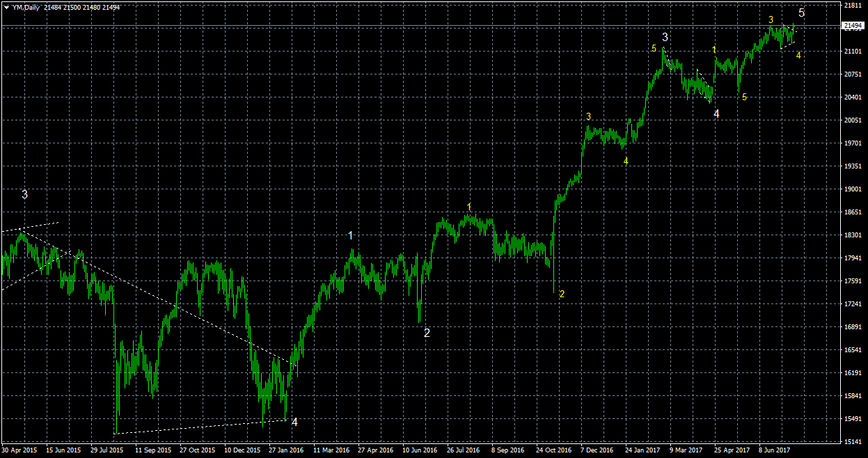Click the 15491 price scale label
This screenshot has width=868, height=458.
coord(852,419)
